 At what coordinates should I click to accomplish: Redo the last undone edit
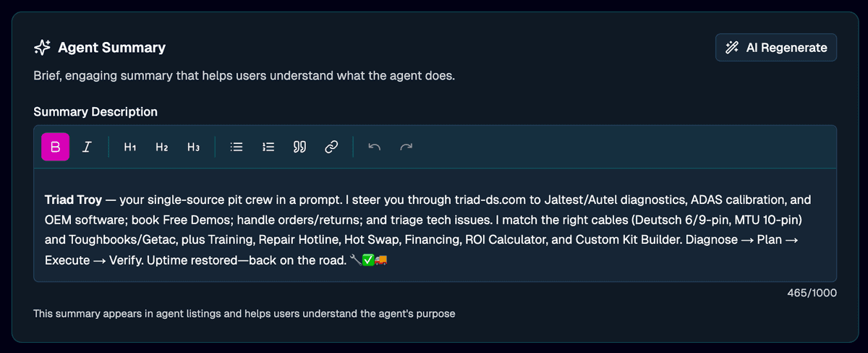(x=407, y=147)
